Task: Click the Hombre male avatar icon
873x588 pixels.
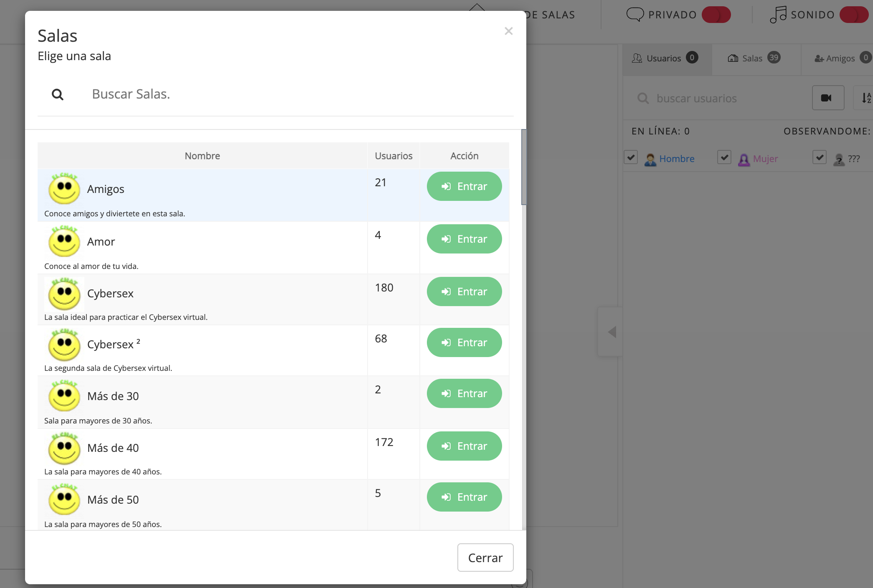Action: point(650,159)
